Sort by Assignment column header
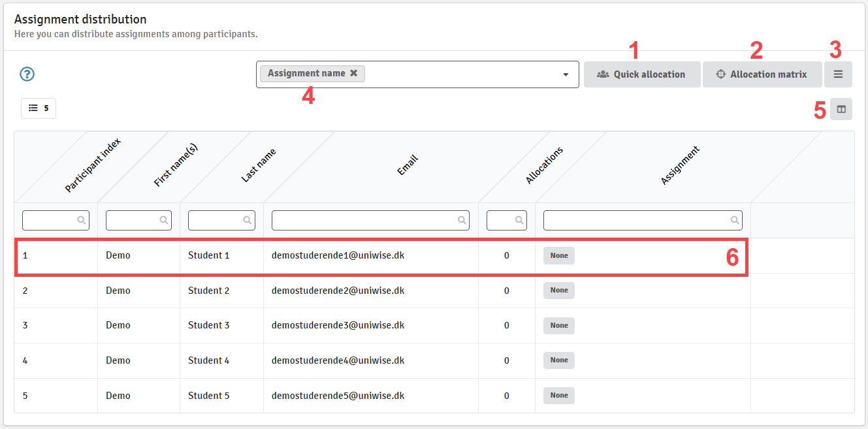Viewport: 868px width, 429px height. pos(680,165)
